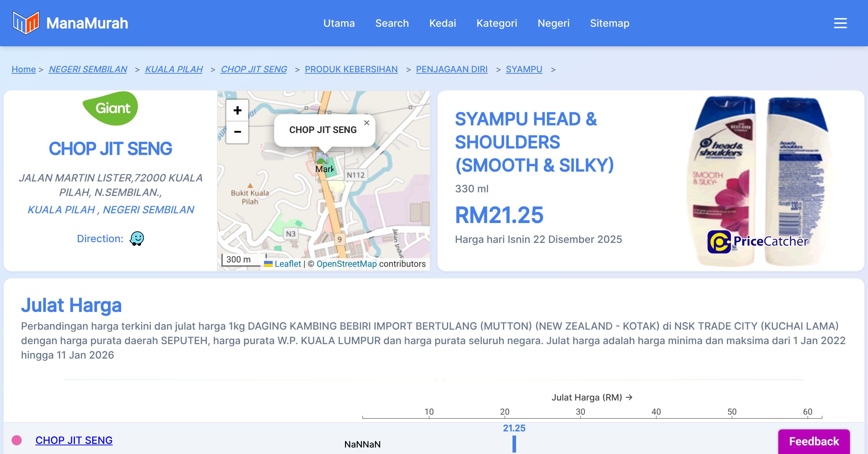The image size is (868, 454).
Task: Zoom out on the map
Action: point(237,132)
